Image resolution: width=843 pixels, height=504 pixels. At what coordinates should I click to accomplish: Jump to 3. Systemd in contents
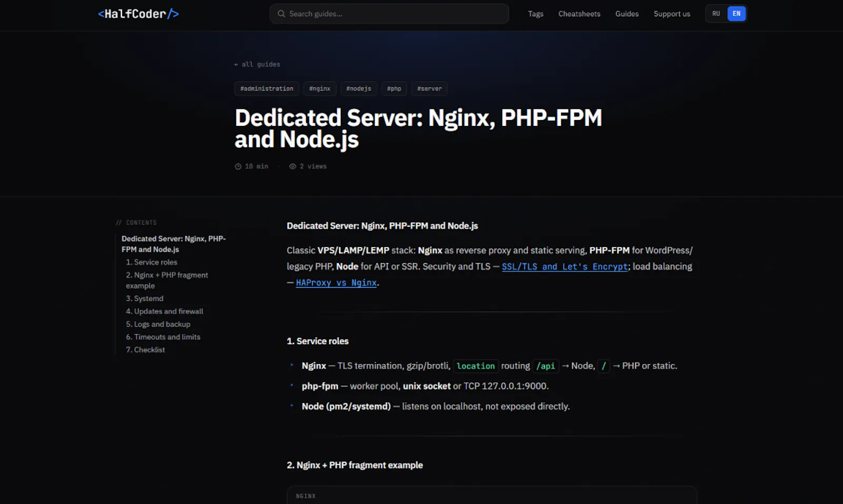click(x=145, y=299)
